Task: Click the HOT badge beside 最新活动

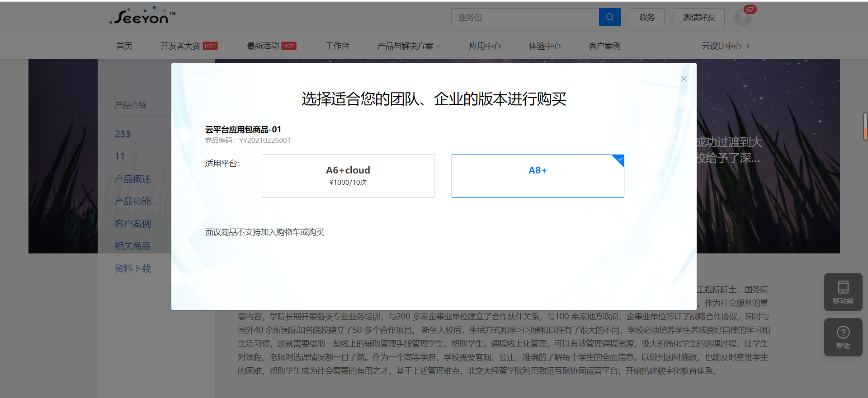Action: 289,46
